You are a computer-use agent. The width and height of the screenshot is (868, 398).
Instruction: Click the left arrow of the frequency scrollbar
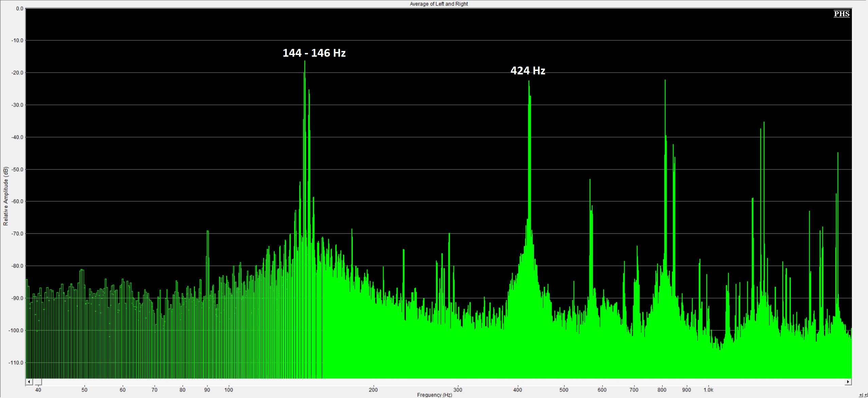29,382
